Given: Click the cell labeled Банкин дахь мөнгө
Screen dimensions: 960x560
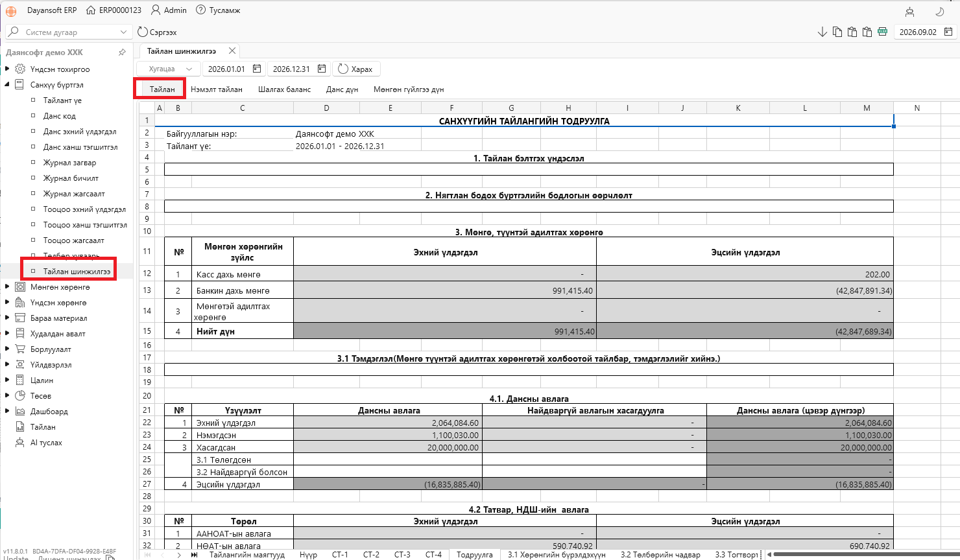Looking at the screenshot, I should [x=242, y=290].
